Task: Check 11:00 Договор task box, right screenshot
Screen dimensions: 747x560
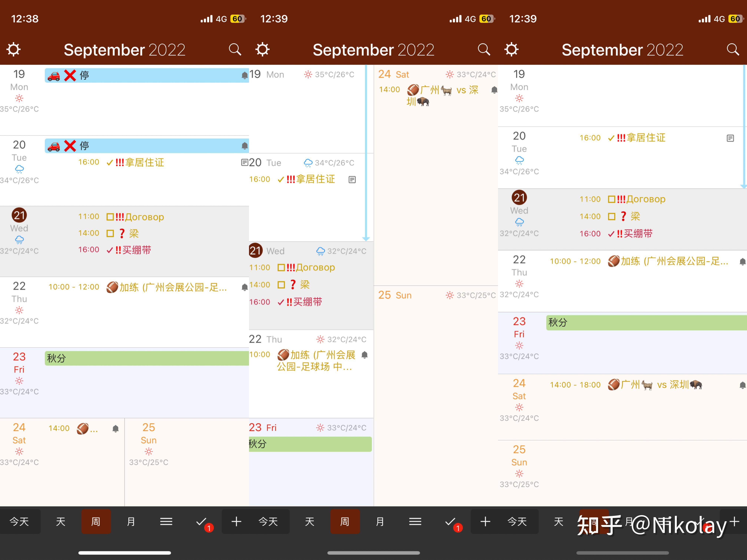Action: (x=612, y=199)
